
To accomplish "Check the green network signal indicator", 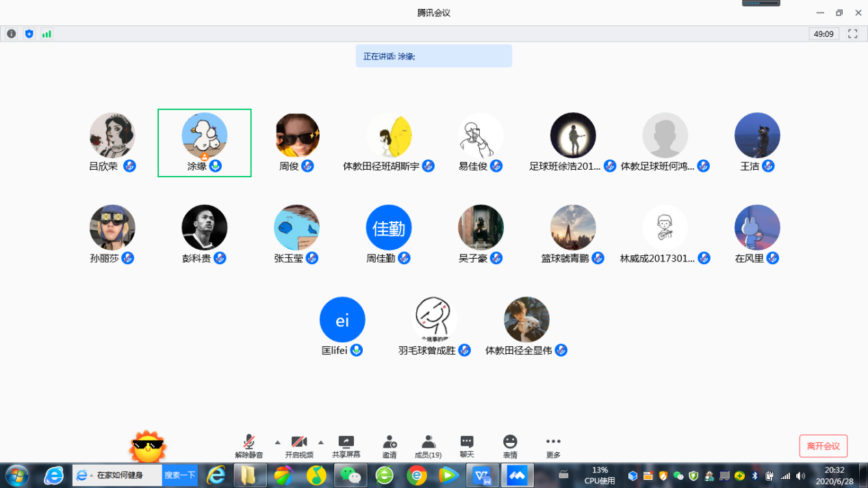I will (47, 34).
